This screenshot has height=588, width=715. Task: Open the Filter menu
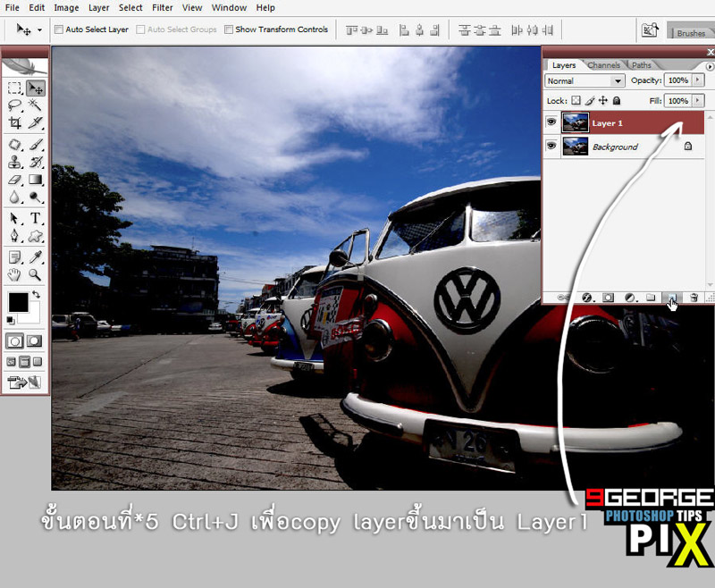click(163, 8)
